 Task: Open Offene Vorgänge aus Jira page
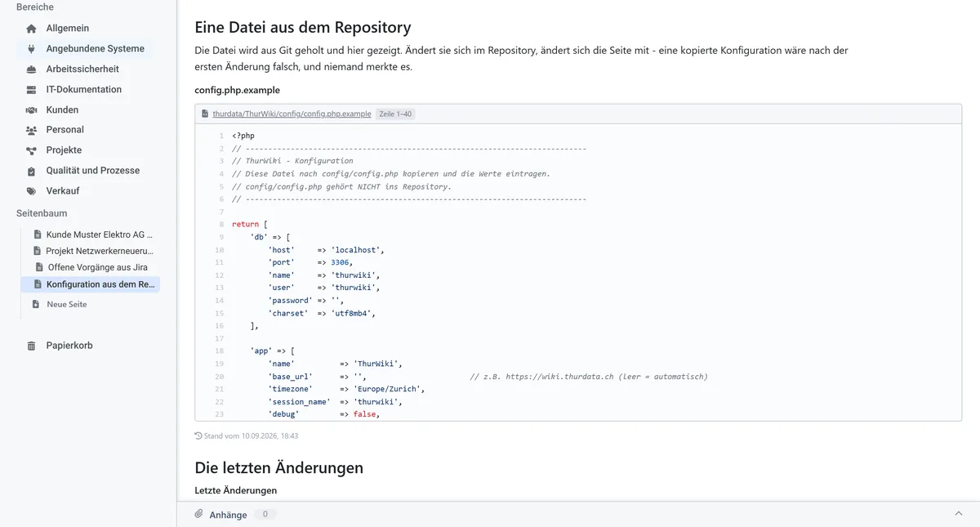click(x=97, y=267)
